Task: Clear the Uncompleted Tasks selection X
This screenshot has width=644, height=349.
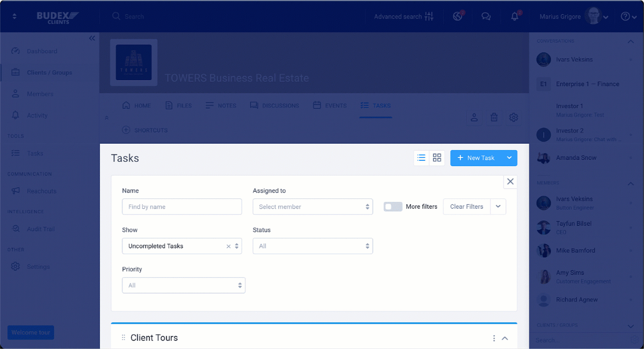Action: 228,246
